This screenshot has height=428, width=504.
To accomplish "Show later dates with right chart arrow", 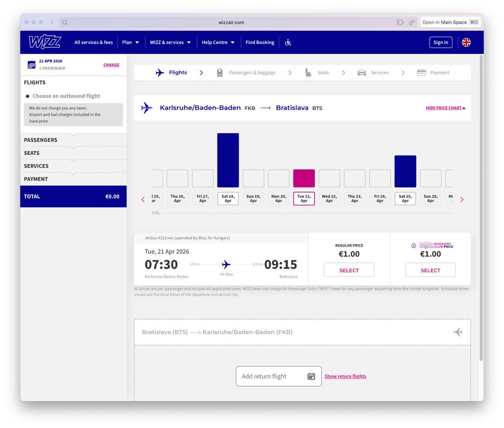I will 462,200.
